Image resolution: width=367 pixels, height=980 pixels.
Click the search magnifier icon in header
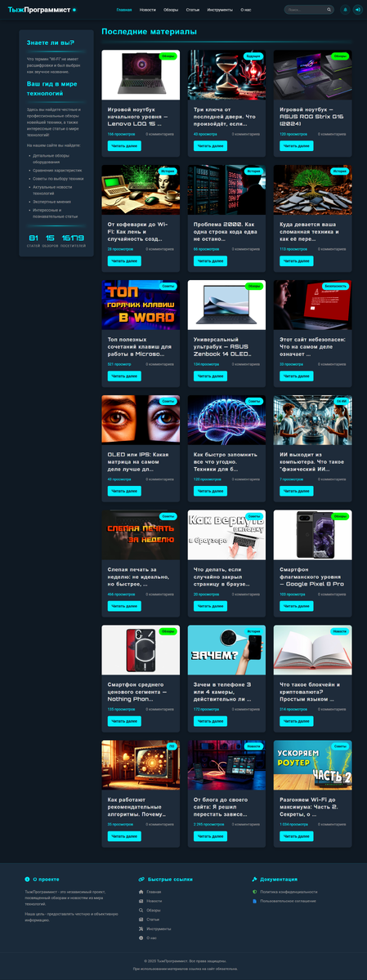[x=329, y=10]
